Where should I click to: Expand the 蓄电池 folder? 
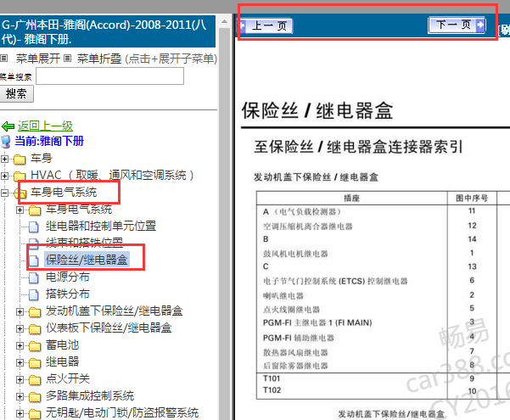(x=20, y=345)
